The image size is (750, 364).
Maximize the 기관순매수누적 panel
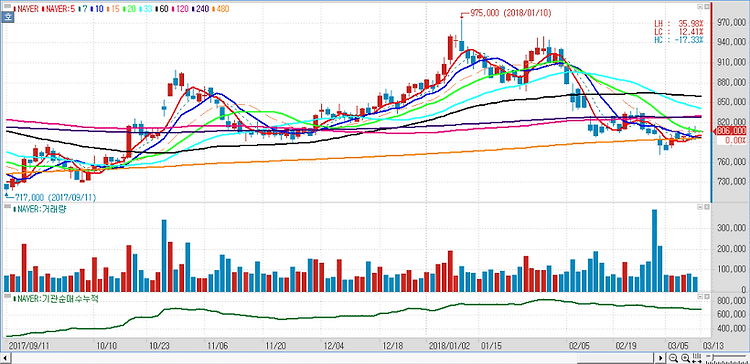706,297
